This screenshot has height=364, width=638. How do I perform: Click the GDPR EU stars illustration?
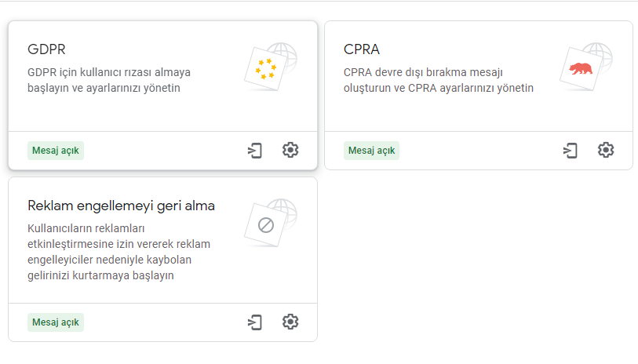coord(271,67)
